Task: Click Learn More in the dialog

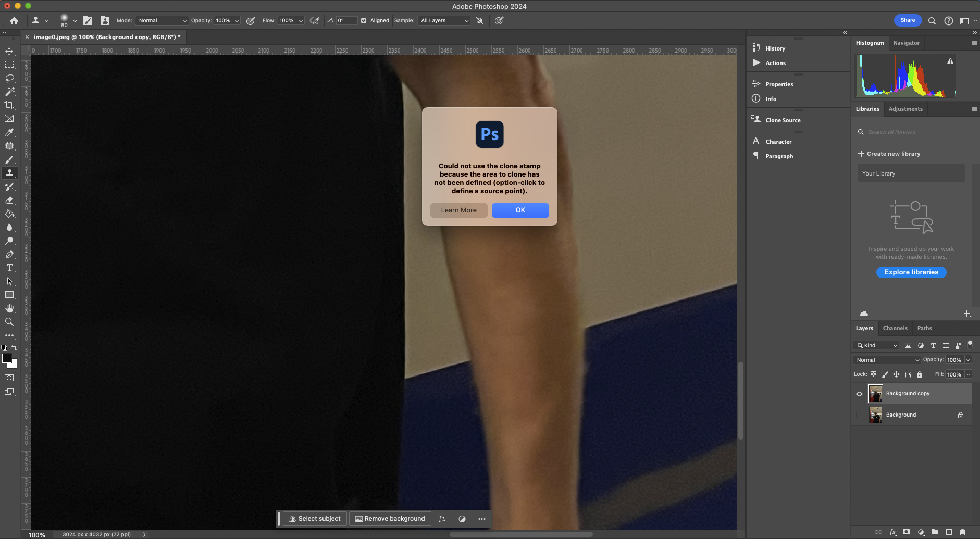Action: pos(458,210)
